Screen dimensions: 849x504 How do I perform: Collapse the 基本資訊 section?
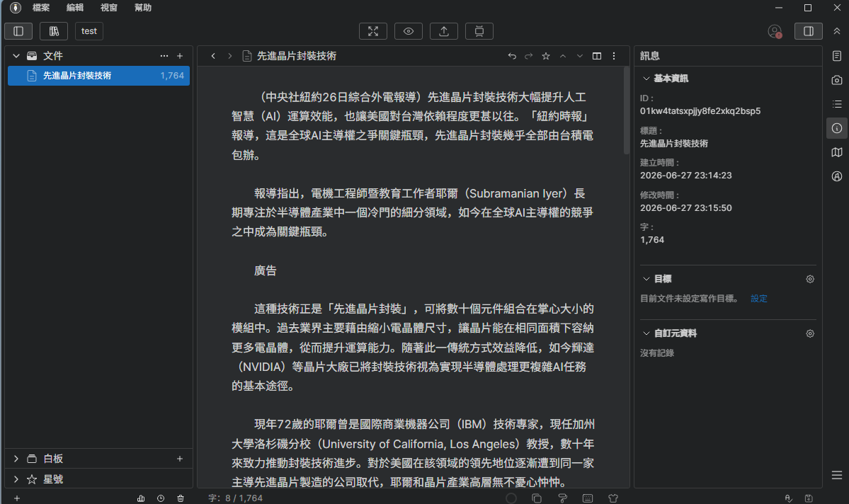pyautogui.click(x=646, y=79)
